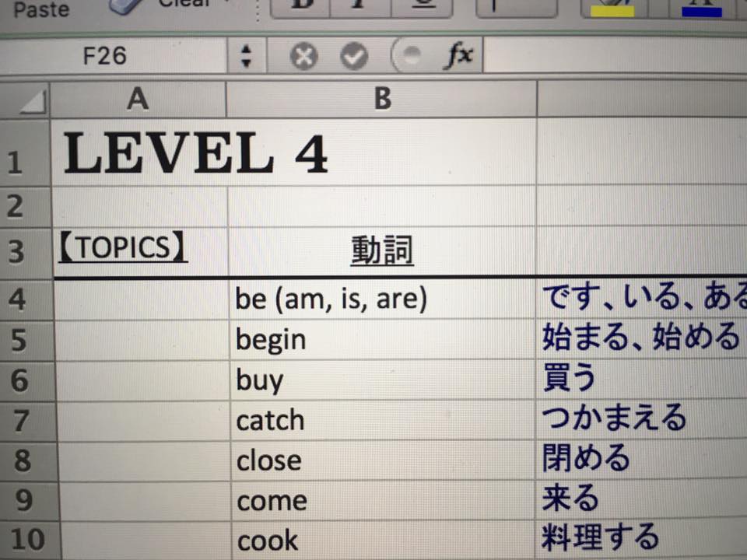Click the 'be (am, is, are)' cell
747x560 pixels.
383,299
